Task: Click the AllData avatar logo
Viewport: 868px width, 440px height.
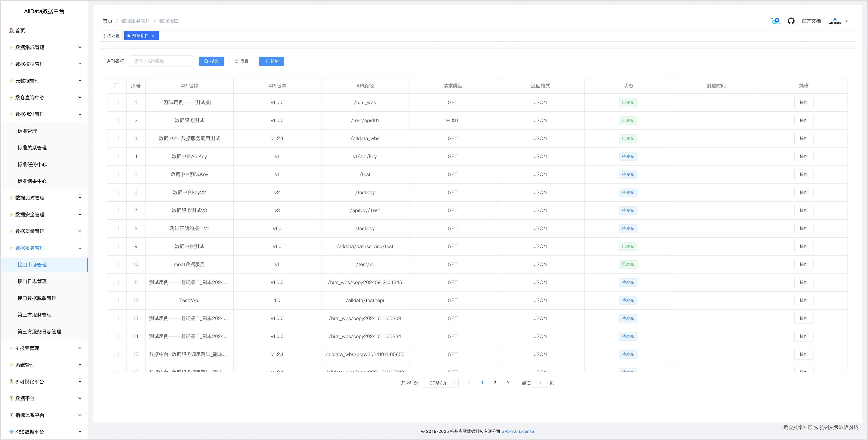Action: [x=835, y=21]
